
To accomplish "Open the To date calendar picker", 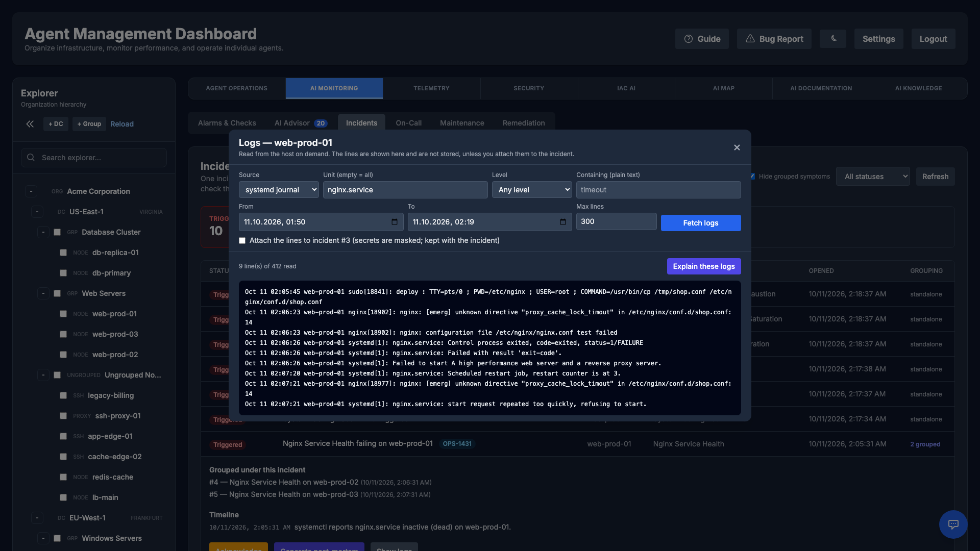I will pos(563,222).
